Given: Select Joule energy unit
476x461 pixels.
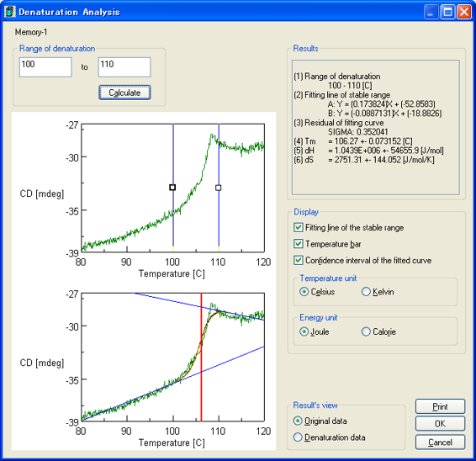Looking at the screenshot, I should click(x=304, y=331).
